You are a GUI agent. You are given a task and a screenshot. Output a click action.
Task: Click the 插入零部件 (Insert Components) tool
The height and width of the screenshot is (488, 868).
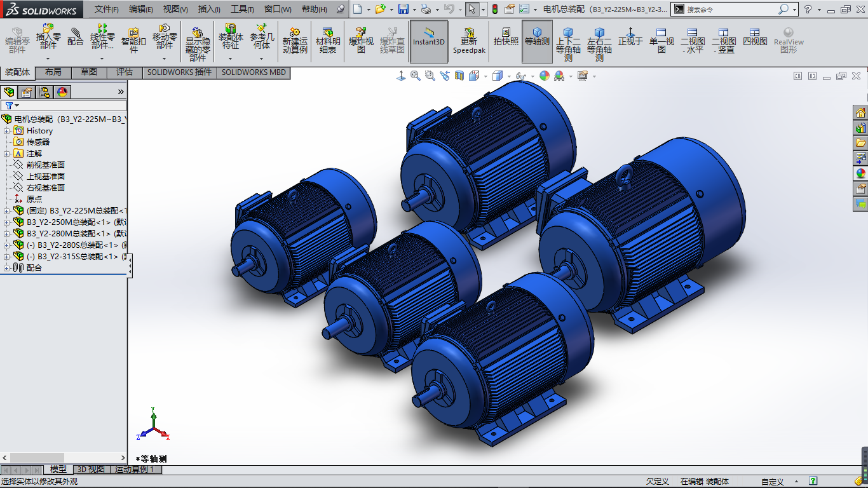coord(48,36)
